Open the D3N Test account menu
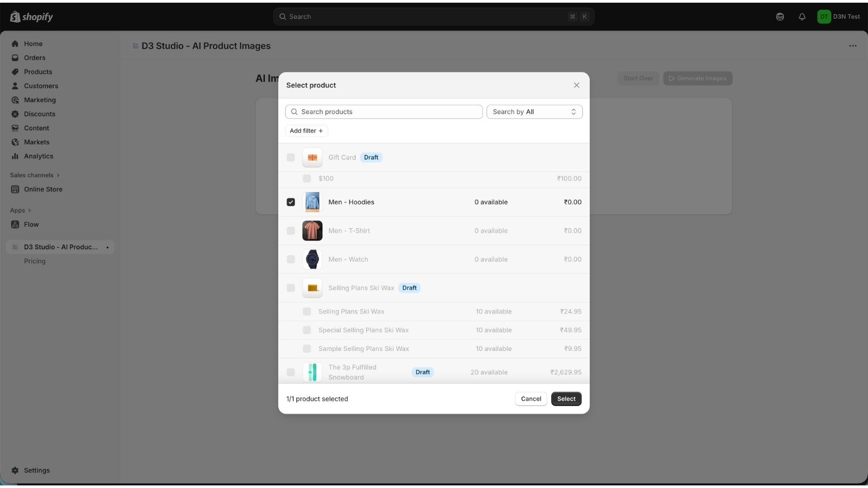Screen dimensions: 868x488 pos(839,17)
